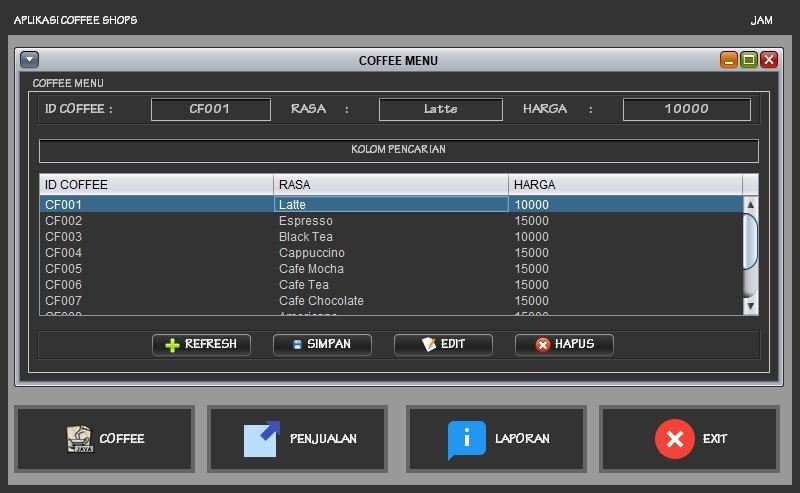The height and width of the screenshot is (493, 800).
Task: Sort by HARGA column header
Action: (625, 185)
